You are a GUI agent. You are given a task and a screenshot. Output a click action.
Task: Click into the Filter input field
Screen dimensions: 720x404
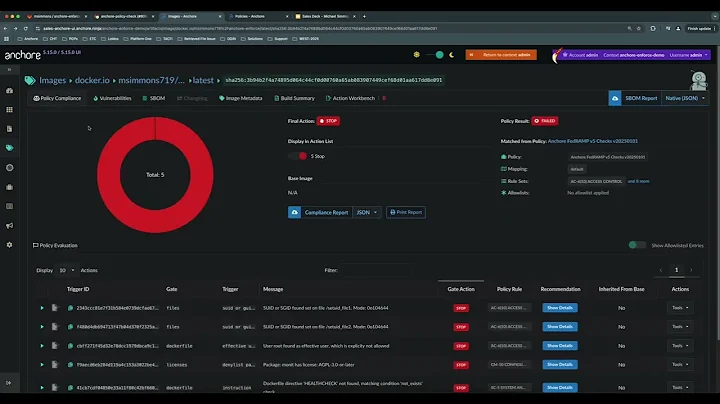tap(376, 270)
